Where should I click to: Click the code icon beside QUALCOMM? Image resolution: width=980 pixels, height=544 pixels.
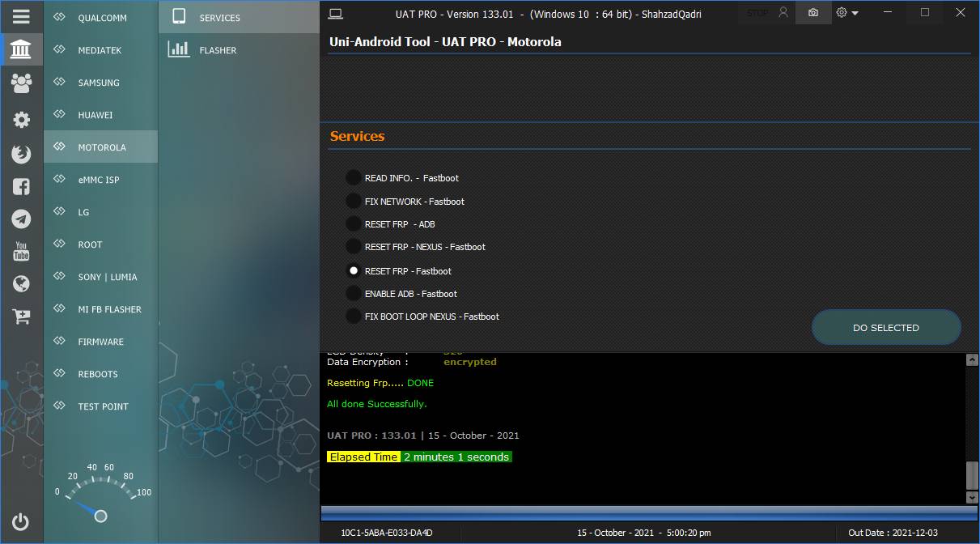point(59,17)
